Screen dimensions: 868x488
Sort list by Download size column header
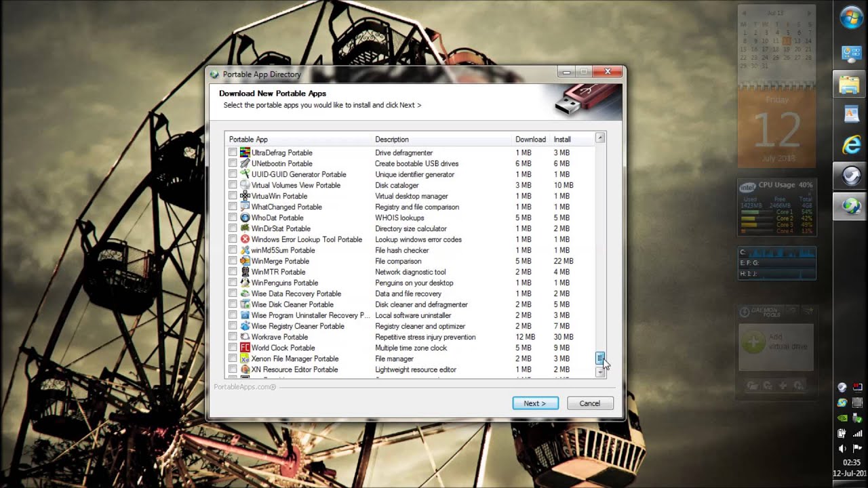[532, 139]
